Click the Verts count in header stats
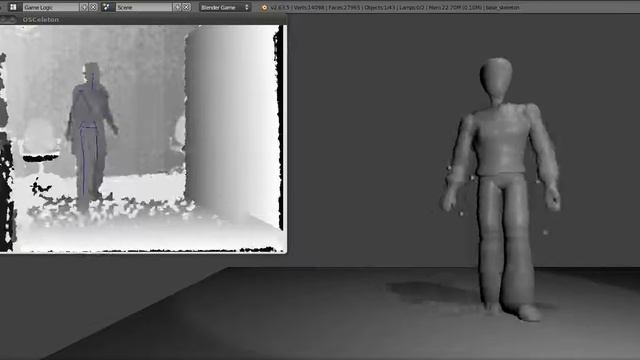Screen dimensions: 640x360 click(x=308, y=7)
